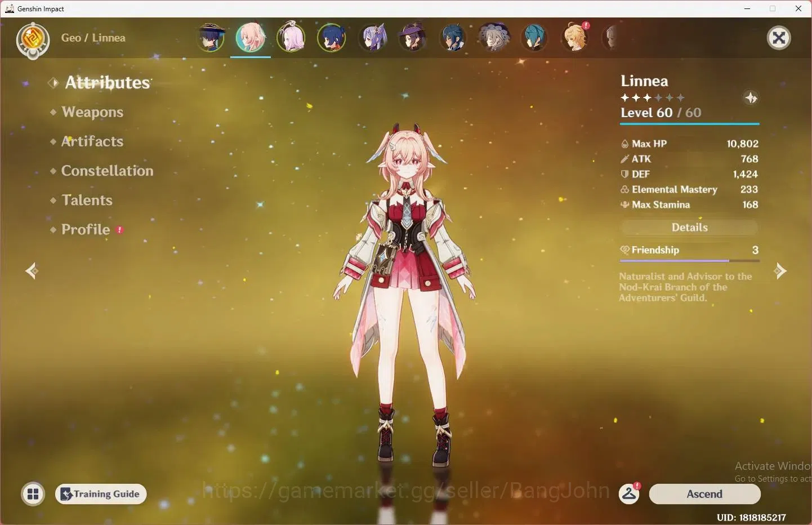Click the Linnea character model
Viewport: 812px width, 525px height.
pos(405,296)
